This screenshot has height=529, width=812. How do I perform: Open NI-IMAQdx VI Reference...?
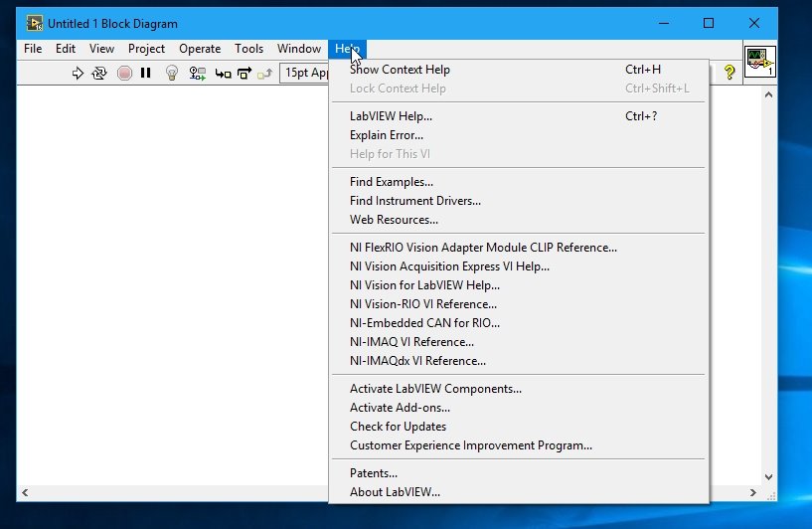click(519, 361)
